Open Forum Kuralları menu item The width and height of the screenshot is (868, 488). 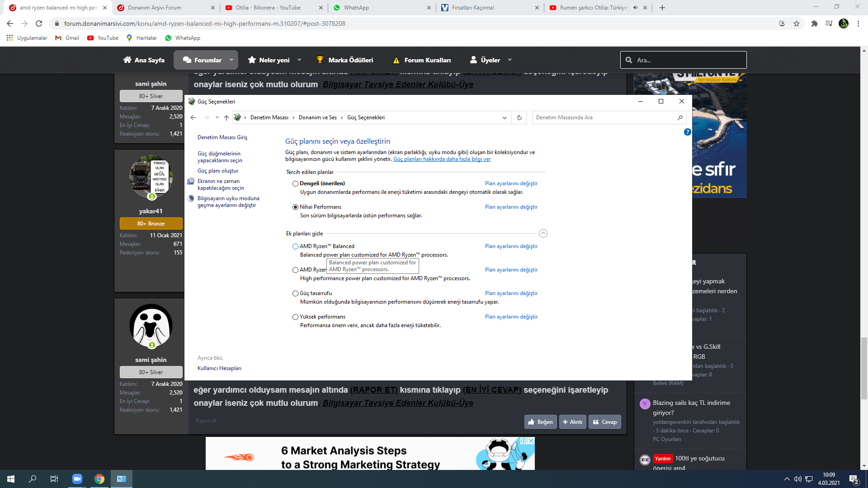point(422,60)
